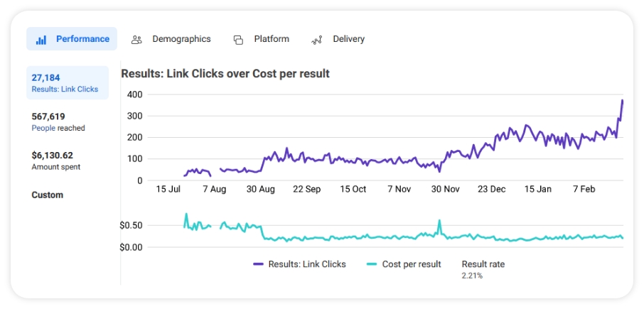This screenshot has height=309, width=644.
Task: Click the purple Link Clicks legend swatch
Action: point(259,264)
